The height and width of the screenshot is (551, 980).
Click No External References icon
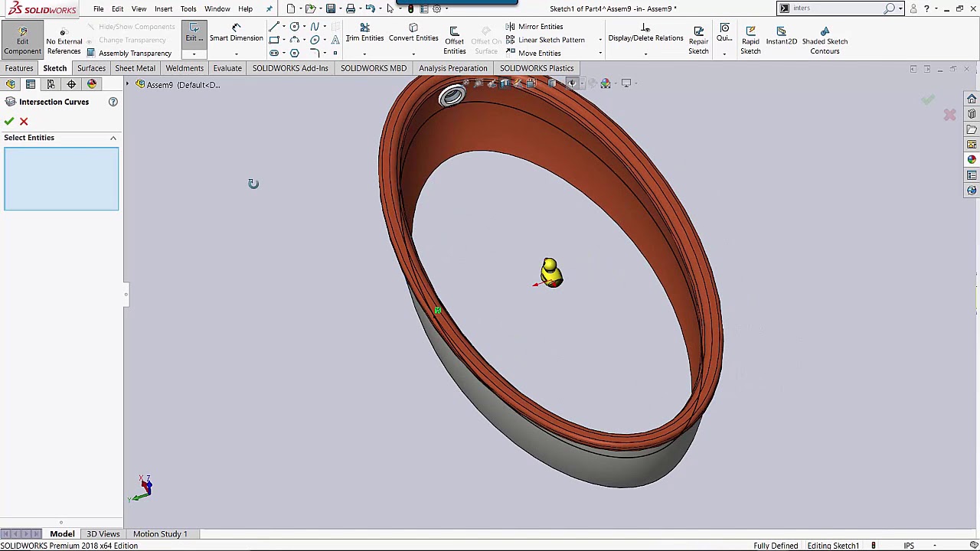tap(64, 31)
